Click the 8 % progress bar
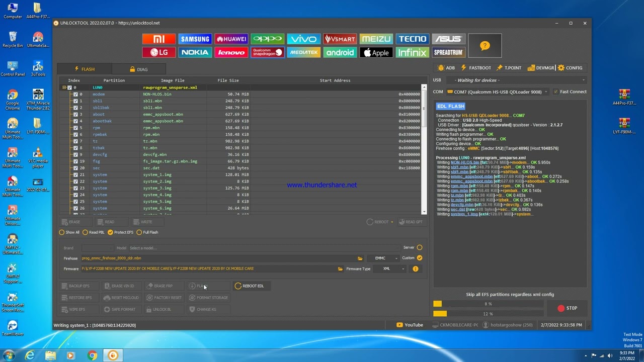This screenshot has height=362, width=644. 488,304
